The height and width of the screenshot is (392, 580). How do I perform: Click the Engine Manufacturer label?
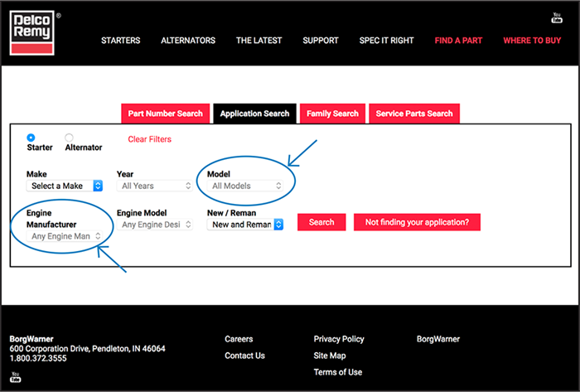pos(51,219)
